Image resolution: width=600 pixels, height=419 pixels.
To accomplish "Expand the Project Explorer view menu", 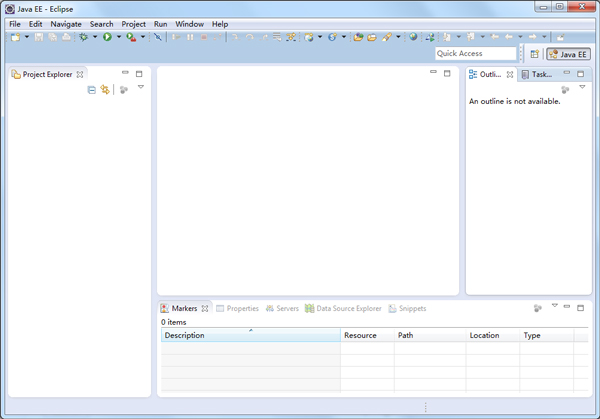I will pos(141,88).
